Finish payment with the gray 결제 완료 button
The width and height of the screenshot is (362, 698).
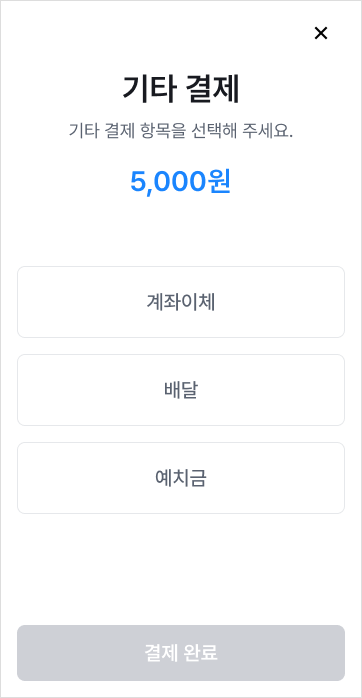point(181,653)
